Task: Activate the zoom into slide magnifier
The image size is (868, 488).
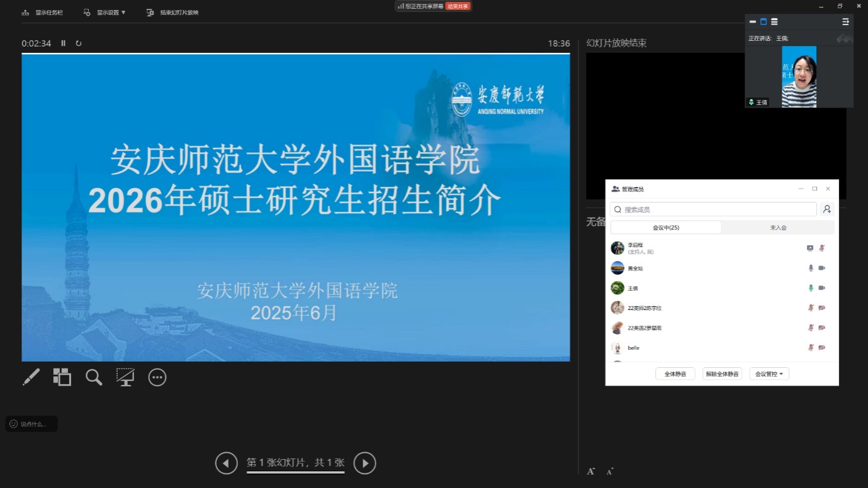Action: 94,377
